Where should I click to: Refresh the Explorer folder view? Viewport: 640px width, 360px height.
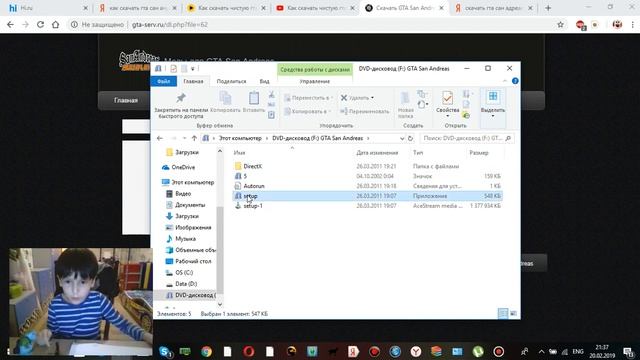click(x=411, y=138)
